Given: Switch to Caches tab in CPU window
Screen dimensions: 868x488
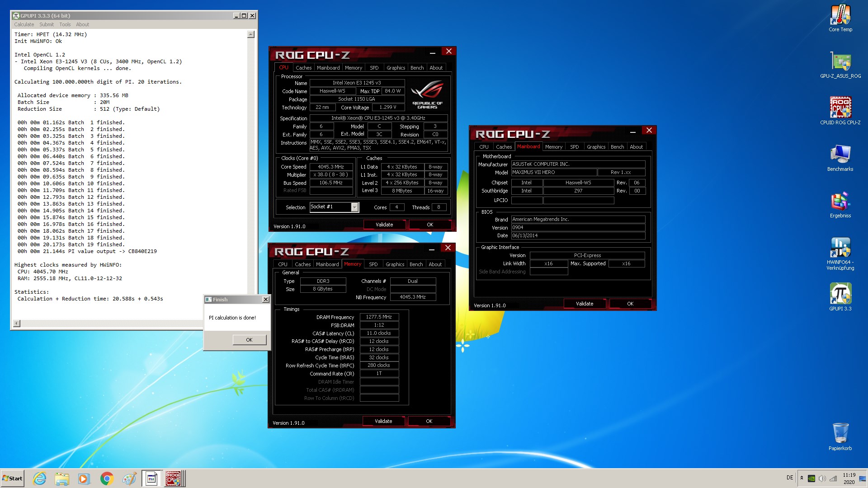Looking at the screenshot, I should [x=303, y=68].
